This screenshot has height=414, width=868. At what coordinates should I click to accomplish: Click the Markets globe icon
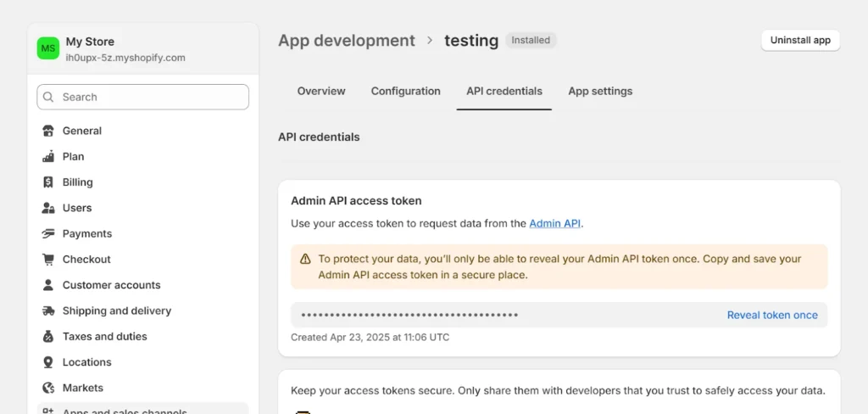[x=48, y=388]
